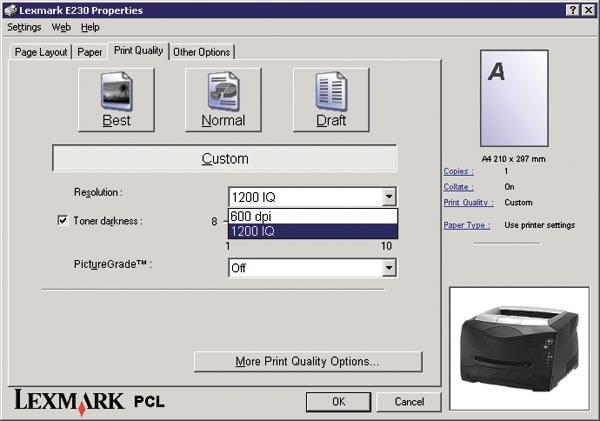Image resolution: width=600 pixels, height=421 pixels.
Task: Follow the Collate link
Action: [458, 187]
